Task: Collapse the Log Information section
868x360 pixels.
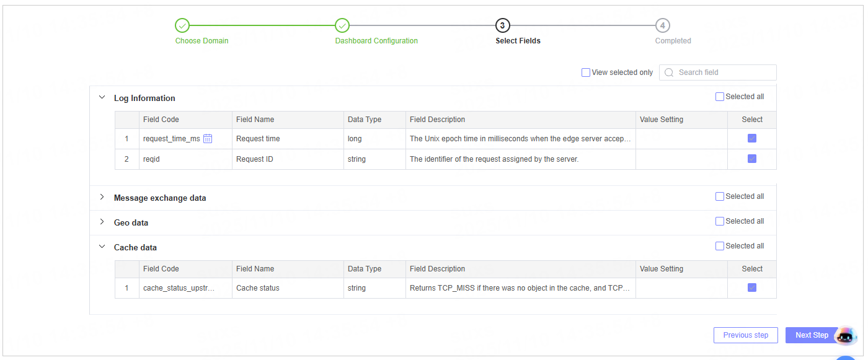Action: [102, 97]
